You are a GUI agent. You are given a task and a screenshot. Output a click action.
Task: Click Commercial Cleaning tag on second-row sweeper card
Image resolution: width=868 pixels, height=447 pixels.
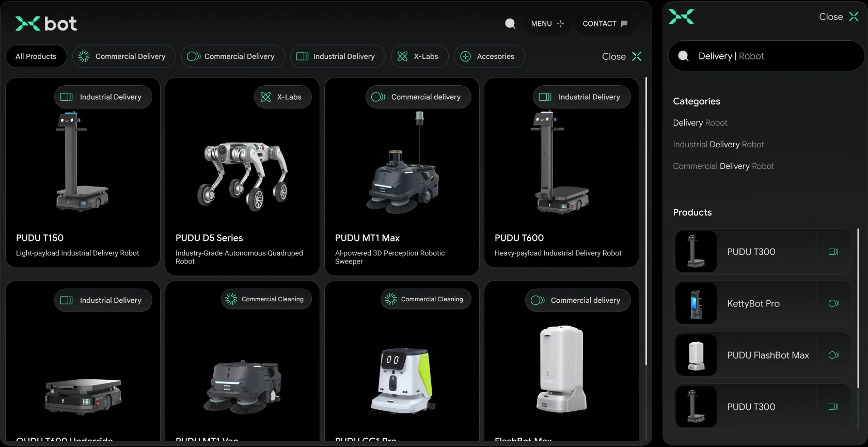(x=266, y=299)
